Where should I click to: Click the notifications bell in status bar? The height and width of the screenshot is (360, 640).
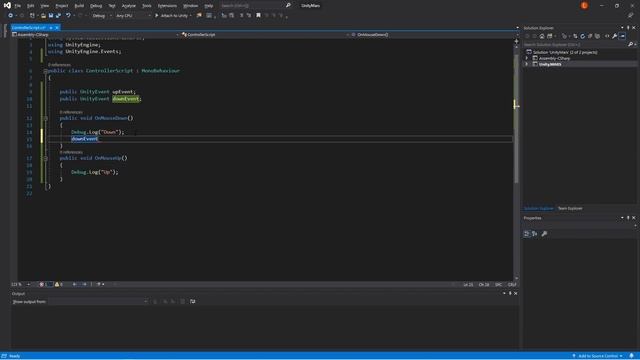coord(631,356)
